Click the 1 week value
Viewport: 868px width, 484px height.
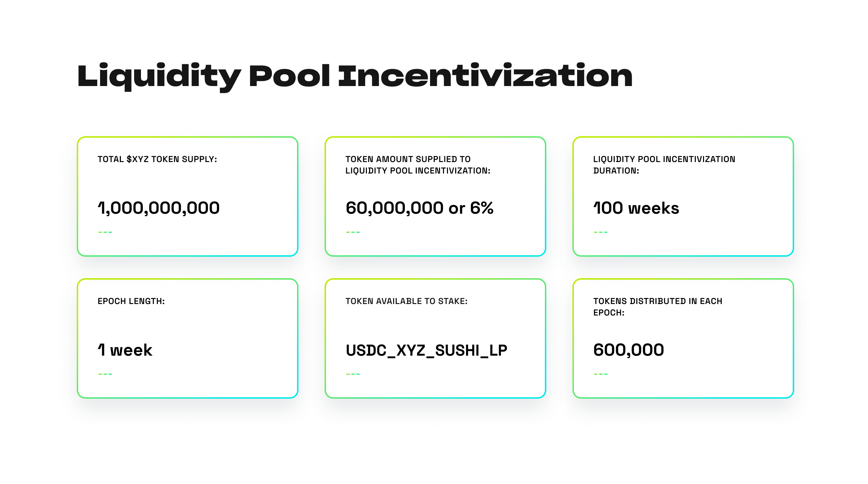125,350
